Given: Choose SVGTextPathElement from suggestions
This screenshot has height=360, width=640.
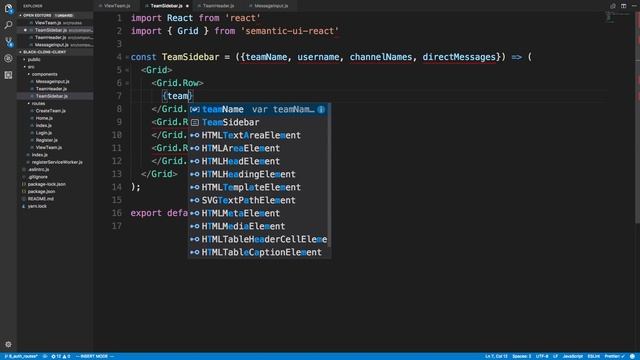Looking at the screenshot, I should 258,200.
